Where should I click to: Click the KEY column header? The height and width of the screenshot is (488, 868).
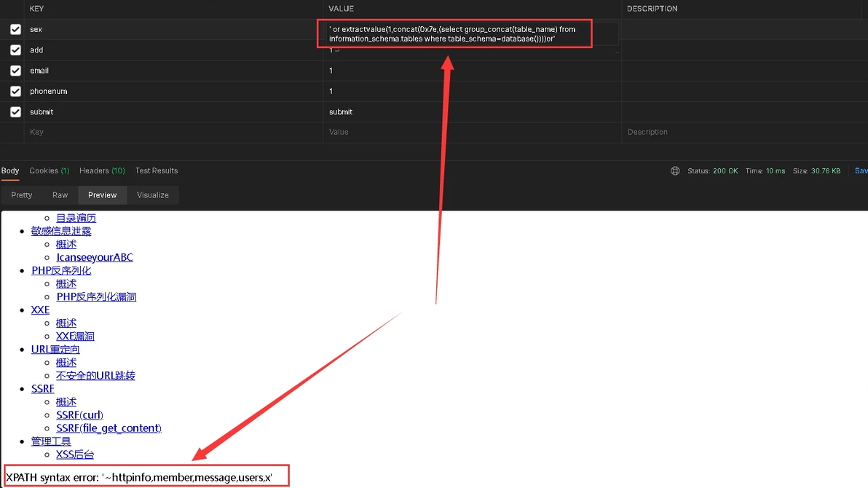click(36, 8)
